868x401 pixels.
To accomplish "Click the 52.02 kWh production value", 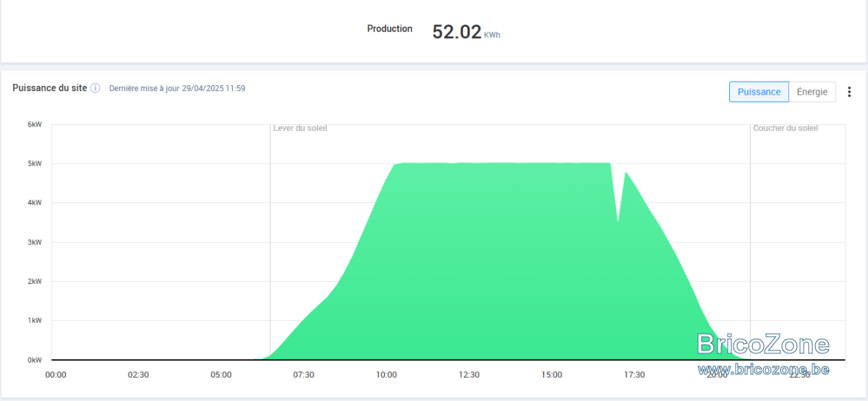I will (x=466, y=32).
